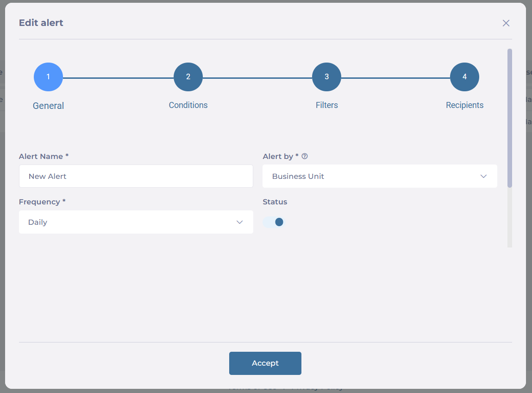
Task: Close the Edit alert dialog
Action: [x=506, y=23]
